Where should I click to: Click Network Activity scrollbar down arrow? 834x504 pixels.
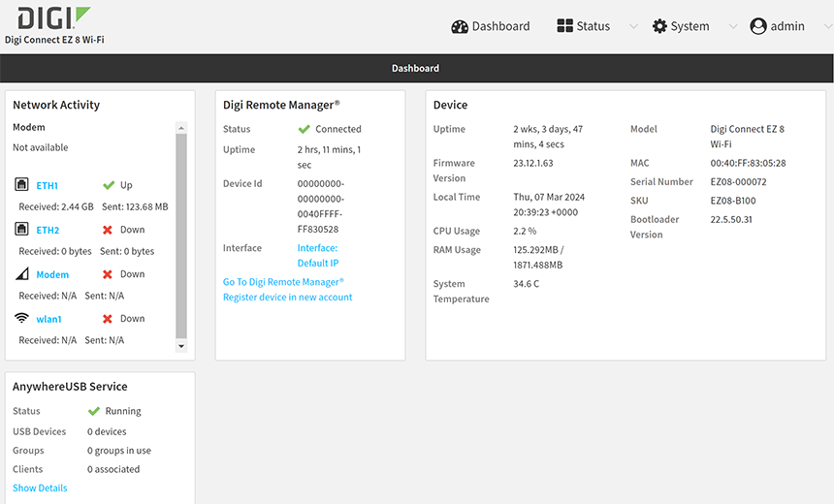click(x=181, y=346)
